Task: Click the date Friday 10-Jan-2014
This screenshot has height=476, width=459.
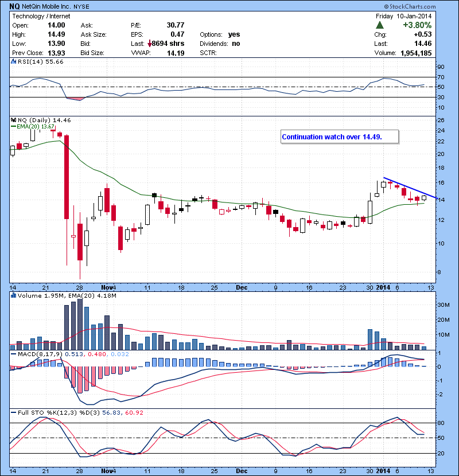Action: [x=403, y=16]
